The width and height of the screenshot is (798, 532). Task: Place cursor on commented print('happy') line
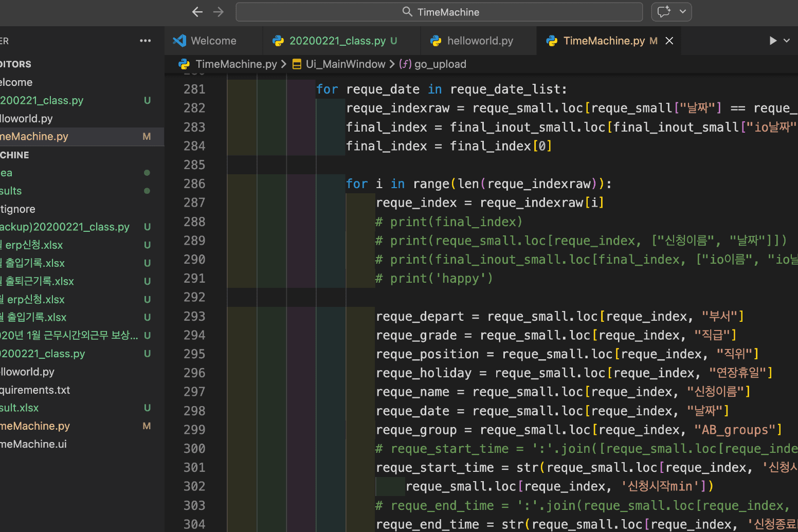(434, 279)
